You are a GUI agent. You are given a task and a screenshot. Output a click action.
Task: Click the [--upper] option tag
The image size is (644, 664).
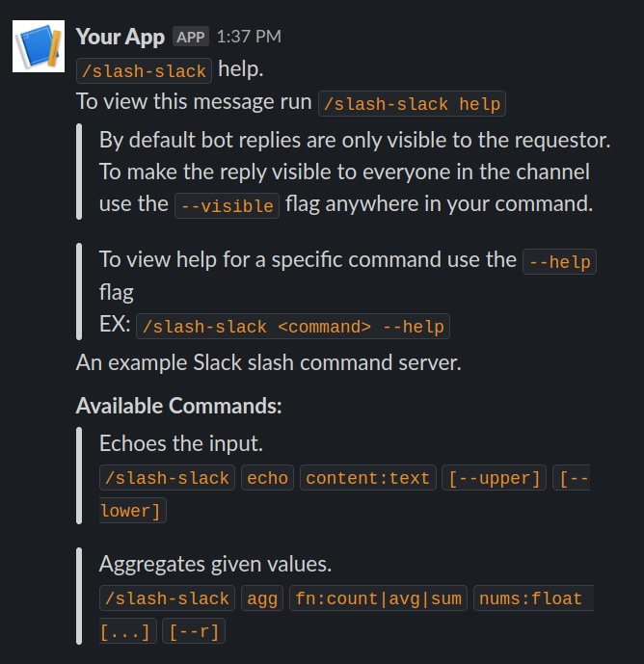[494, 478]
